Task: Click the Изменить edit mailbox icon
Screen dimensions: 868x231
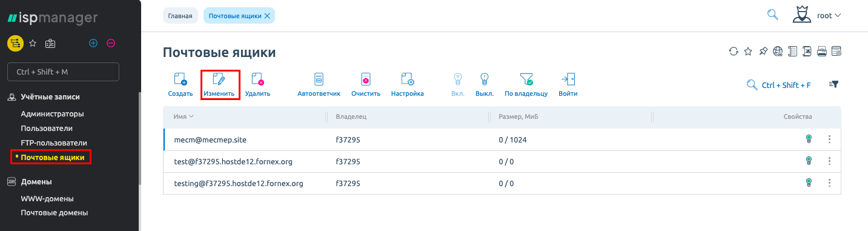Action: 219,79
